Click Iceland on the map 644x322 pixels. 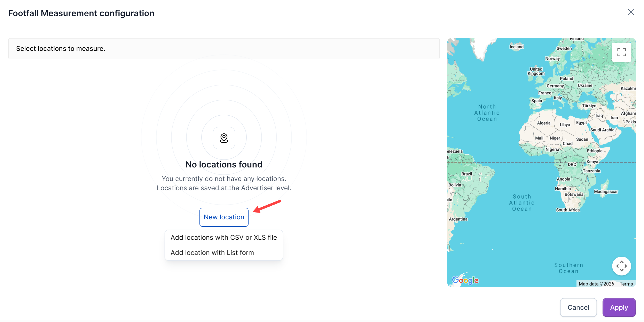(517, 47)
